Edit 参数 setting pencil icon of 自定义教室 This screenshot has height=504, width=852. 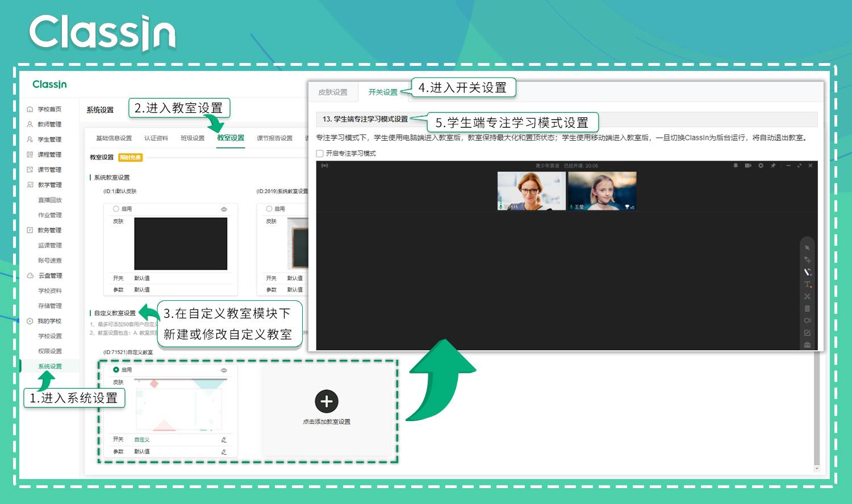(224, 452)
